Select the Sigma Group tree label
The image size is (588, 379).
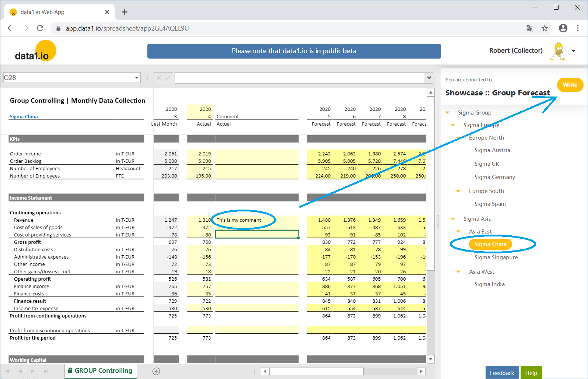pyautogui.click(x=475, y=113)
